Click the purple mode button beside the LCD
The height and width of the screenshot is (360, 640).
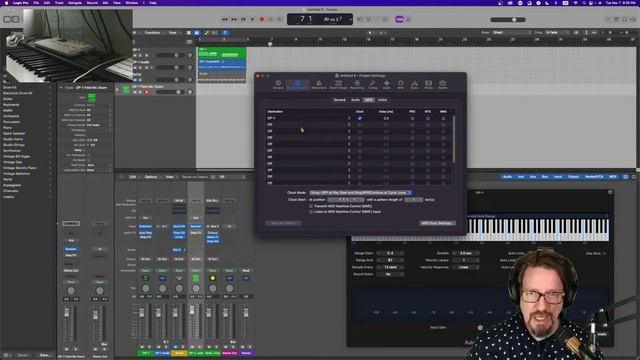399,19
